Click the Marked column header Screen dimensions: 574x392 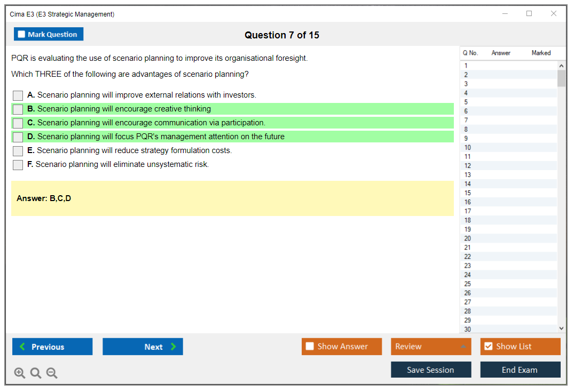click(541, 53)
